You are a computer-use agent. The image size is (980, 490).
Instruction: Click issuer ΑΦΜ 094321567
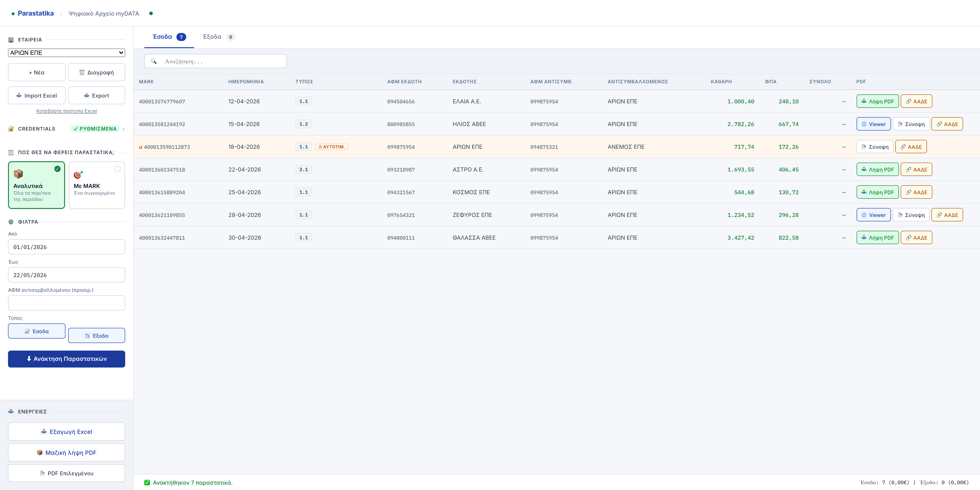pos(401,192)
